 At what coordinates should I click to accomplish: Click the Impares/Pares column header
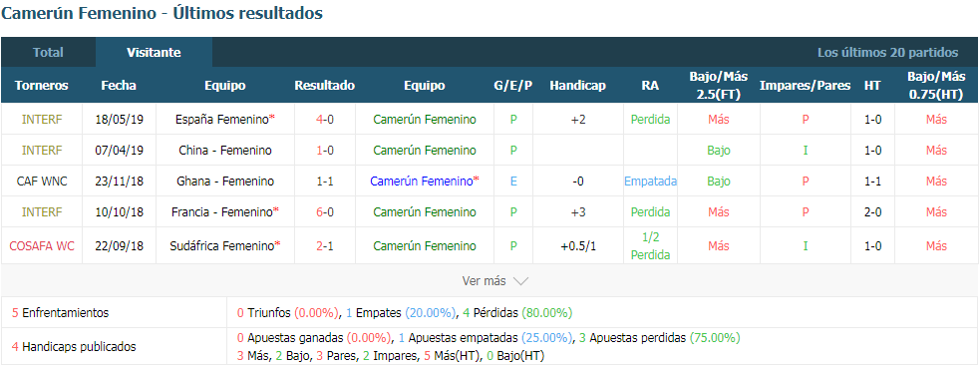805,85
